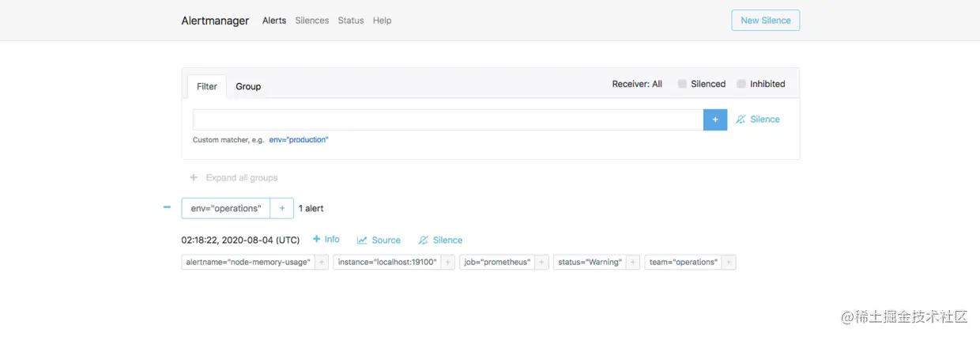Click the instance="localhost:19100" label

[x=387, y=262]
